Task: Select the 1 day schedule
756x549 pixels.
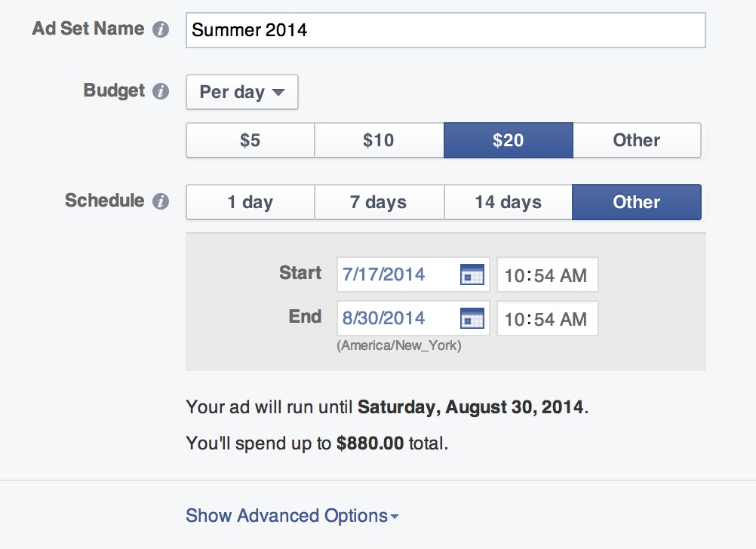Action: click(x=250, y=202)
